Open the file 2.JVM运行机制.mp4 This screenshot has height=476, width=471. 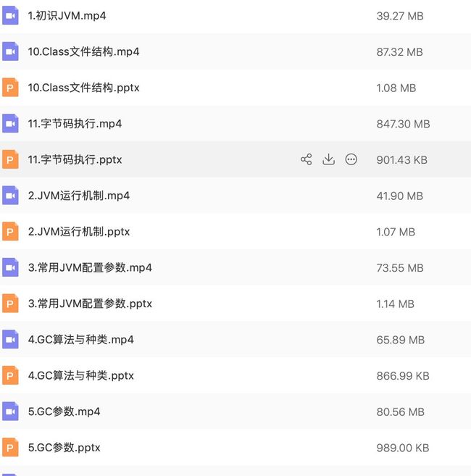point(79,196)
